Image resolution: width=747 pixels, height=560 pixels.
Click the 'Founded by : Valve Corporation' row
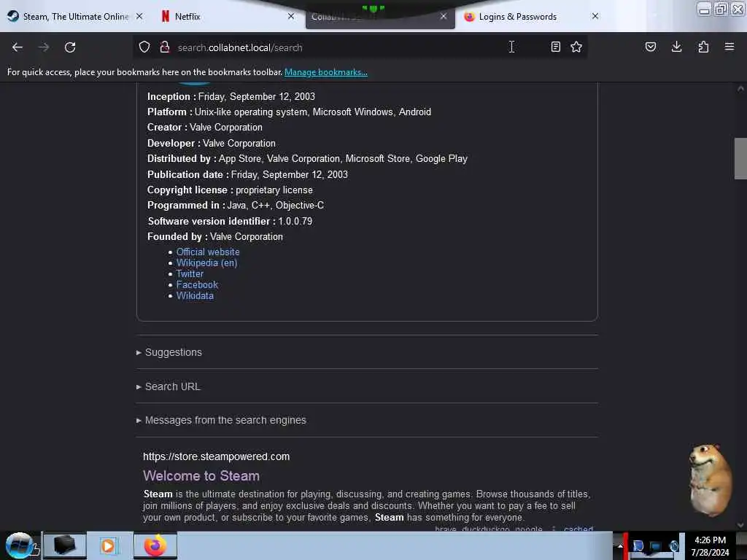click(x=215, y=237)
